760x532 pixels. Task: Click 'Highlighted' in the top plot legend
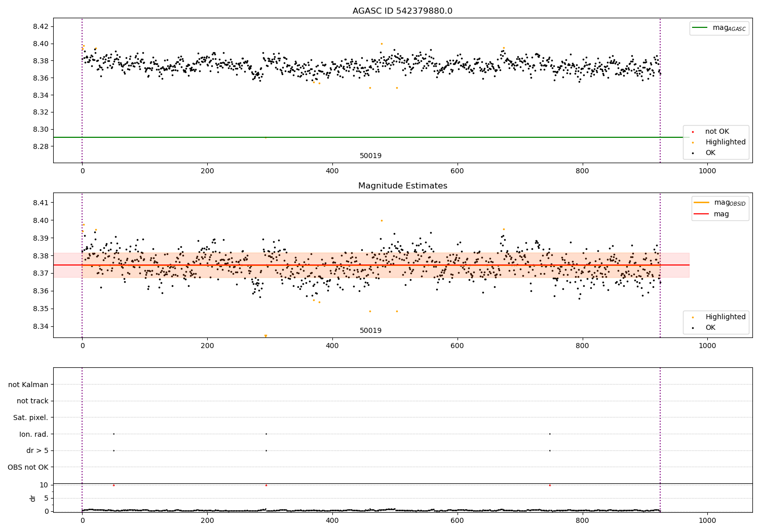coord(726,142)
